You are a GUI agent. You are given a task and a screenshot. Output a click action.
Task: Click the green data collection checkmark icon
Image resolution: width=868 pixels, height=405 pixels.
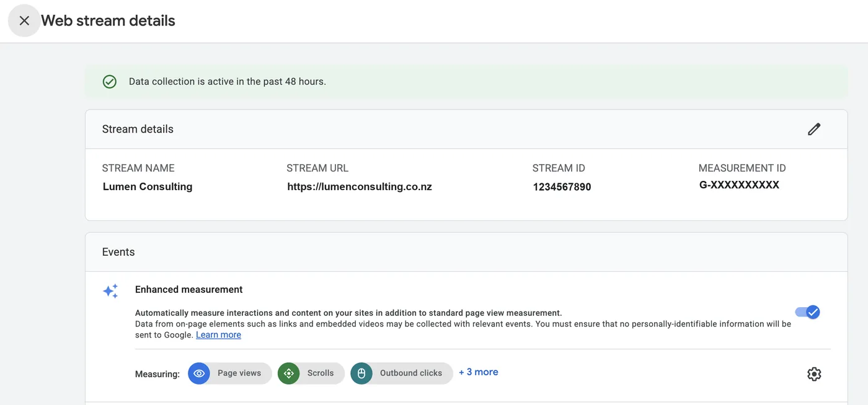coord(110,82)
